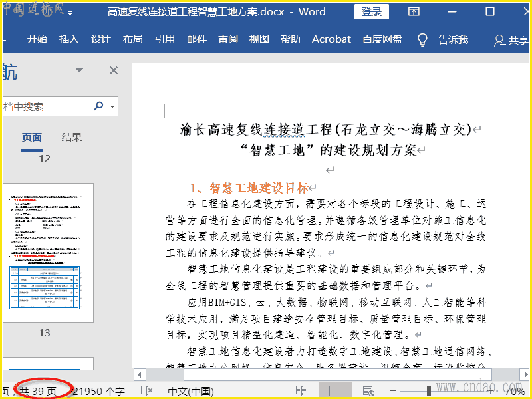Expand search options dropdown arrow
Screen dimensions: 532x399
click(x=112, y=106)
